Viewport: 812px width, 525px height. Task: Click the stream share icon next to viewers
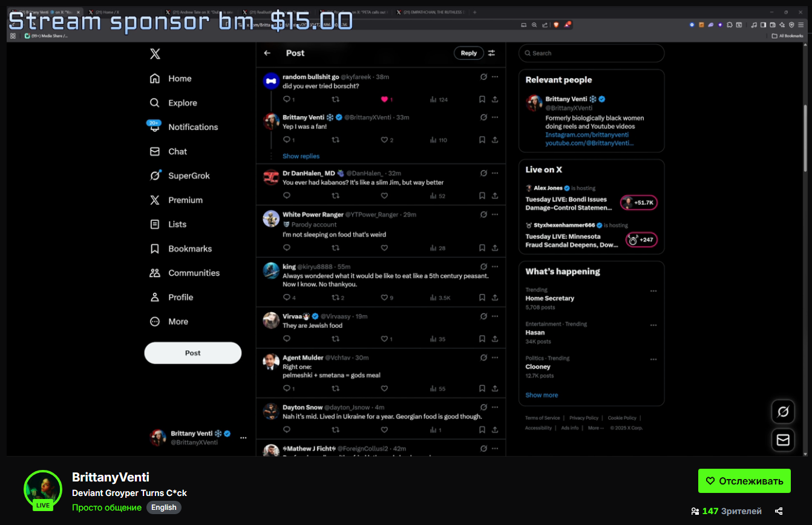[x=779, y=512]
